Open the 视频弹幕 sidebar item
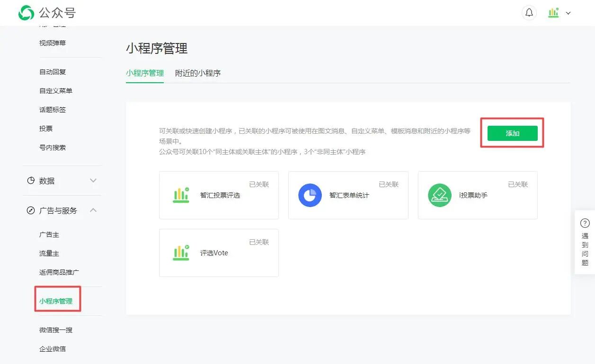Image resolution: width=595 pixels, height=364 pixels. tap(53, 43)
